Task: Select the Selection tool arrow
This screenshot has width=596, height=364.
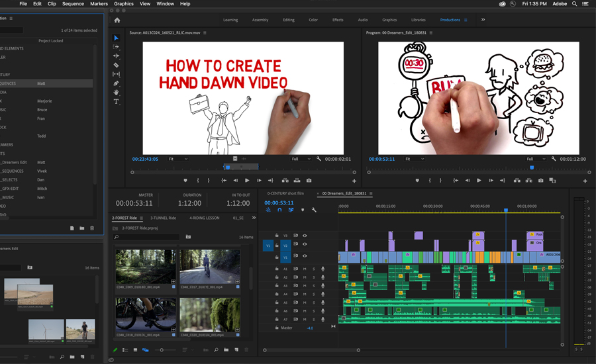Action: point(117,38)
